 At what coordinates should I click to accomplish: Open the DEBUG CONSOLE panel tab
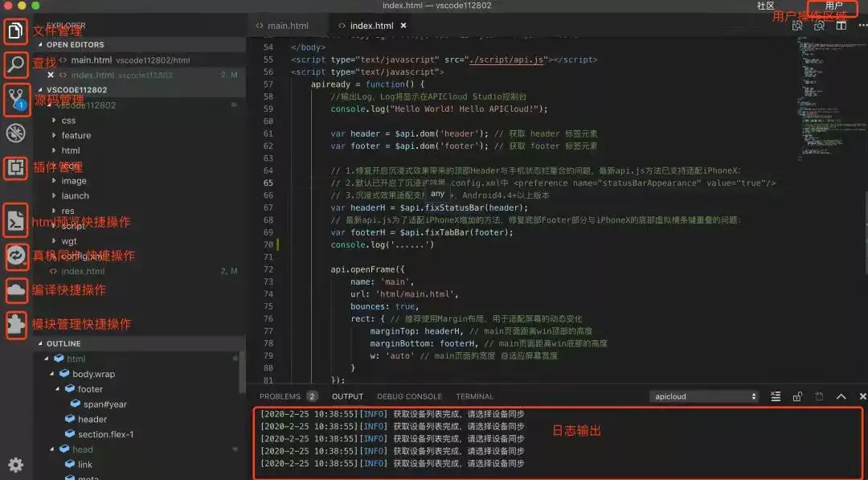410,396
